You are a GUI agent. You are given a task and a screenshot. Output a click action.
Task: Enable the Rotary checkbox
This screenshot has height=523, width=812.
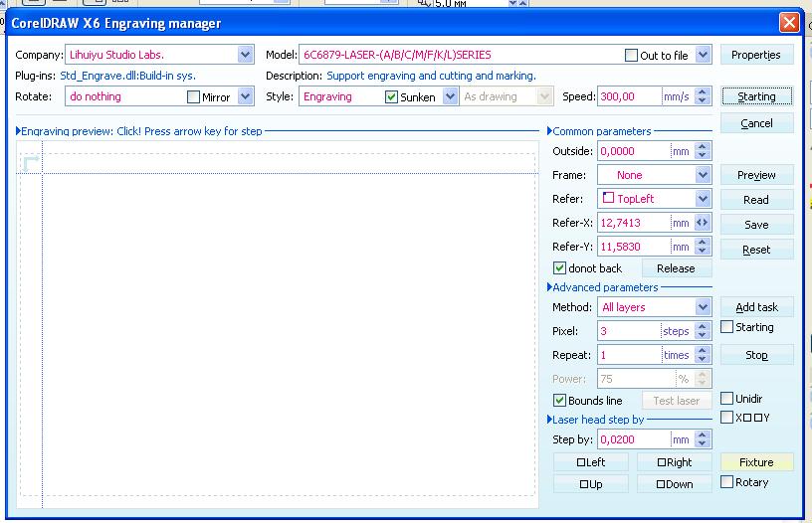(727, 481)
